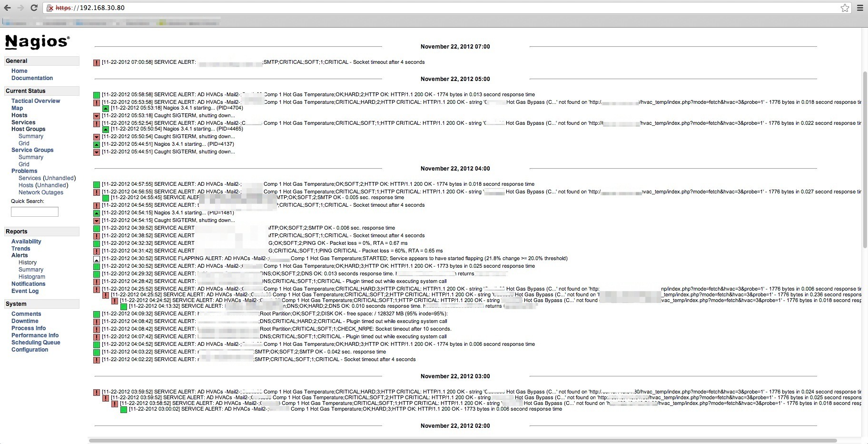The width and height of the screenshot is (868, 444).
Task: Go to Host Groups section
Action: tap(29, 129)
